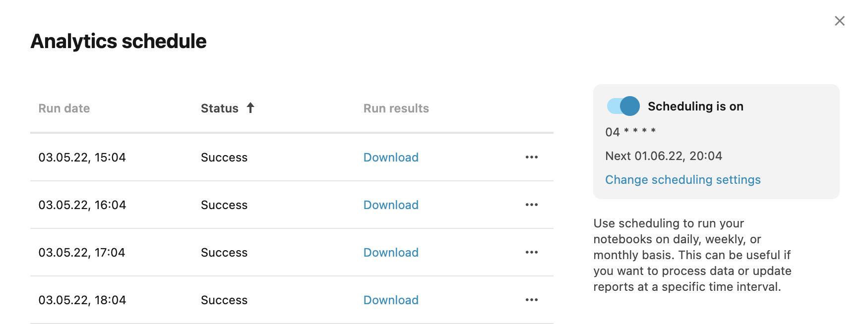Image resolution: width=868 pixels, height=324 pixels.
Task: Download results of the 15:04 run
Action: (x=391, y=158)
